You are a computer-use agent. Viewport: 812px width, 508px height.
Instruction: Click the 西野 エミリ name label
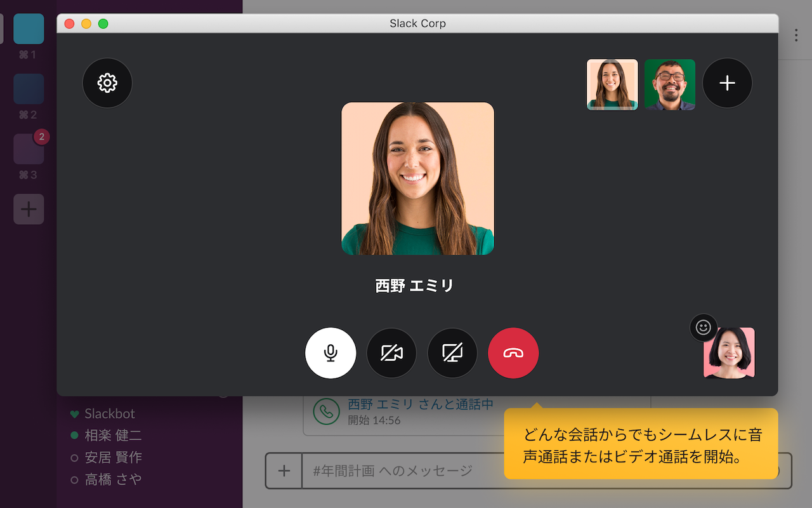[x=415, y=286]
